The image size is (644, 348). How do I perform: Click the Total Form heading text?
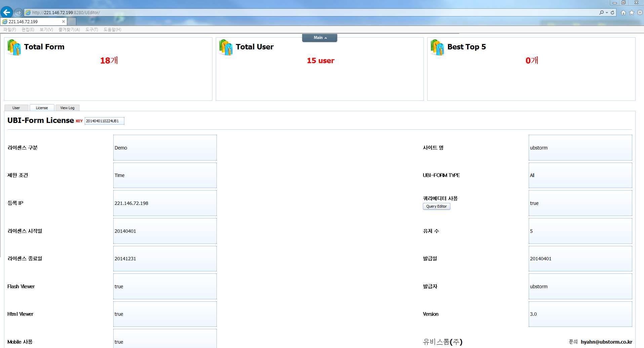pos(44,47)
